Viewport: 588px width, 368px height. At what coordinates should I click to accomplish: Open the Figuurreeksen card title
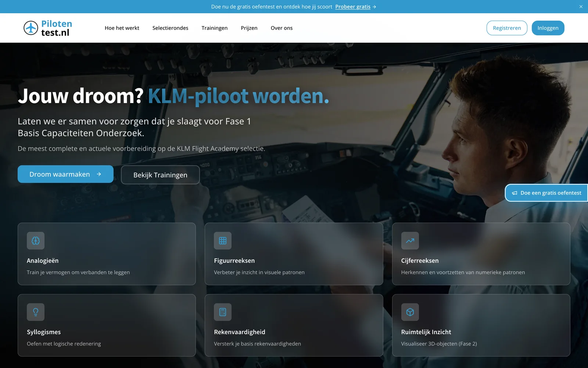(234, 261)
